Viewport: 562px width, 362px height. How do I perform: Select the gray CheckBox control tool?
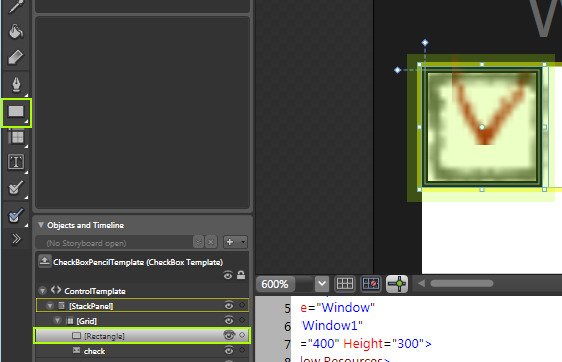point(16,187)
